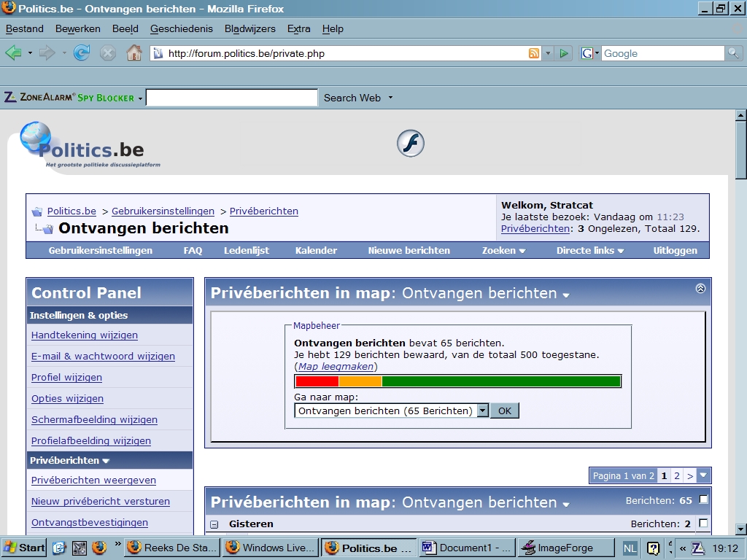Screen dimensions: 747x560
Task: Open the Geschiedenis menu
Action: point(181,28)
